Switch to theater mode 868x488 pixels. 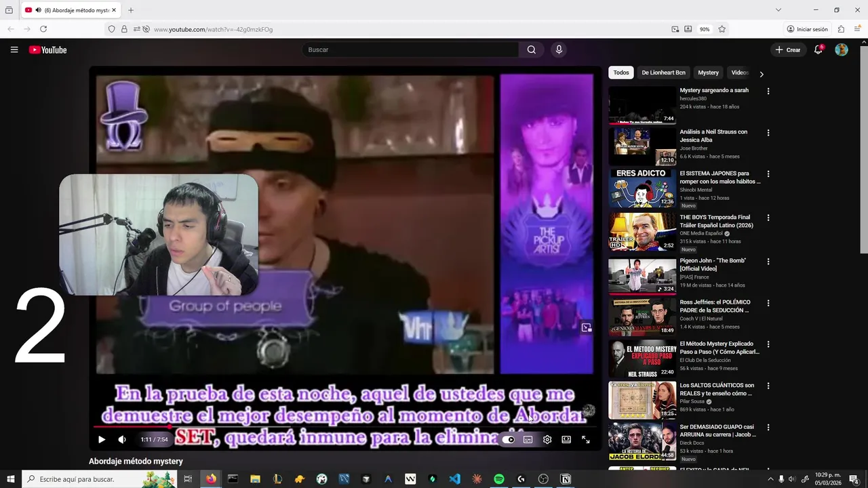[x=566, y=439]
